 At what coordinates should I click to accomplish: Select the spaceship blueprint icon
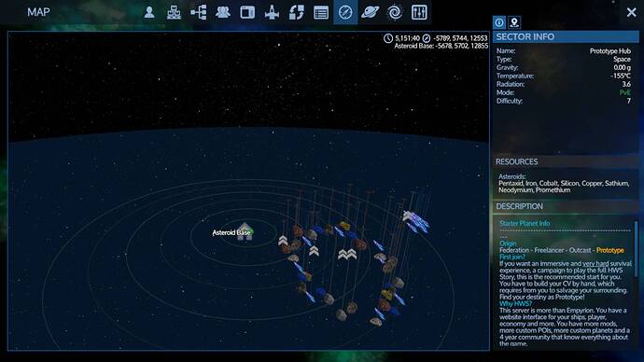click(x=272, y=12)
